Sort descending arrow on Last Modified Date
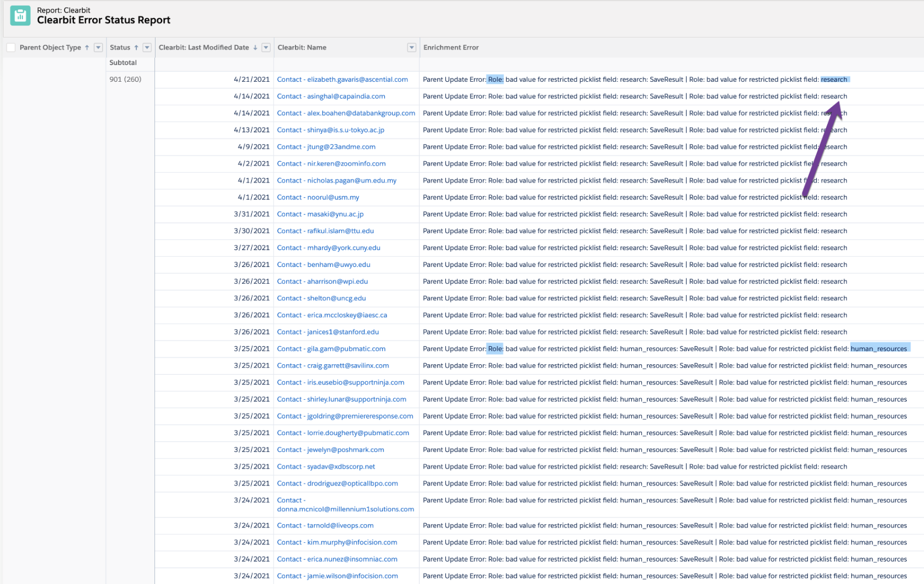Image resolution: width=924 pixels, height=584 pixels. point(255,47)
